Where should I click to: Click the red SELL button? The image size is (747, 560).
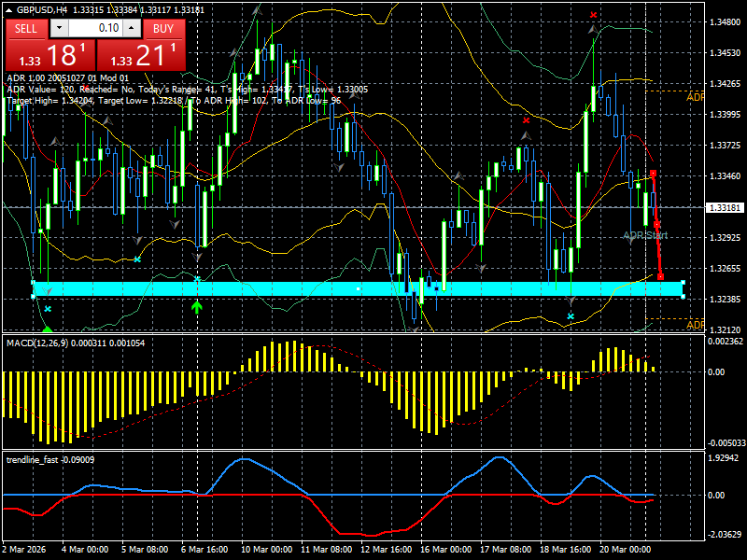[x=26, y=29]
